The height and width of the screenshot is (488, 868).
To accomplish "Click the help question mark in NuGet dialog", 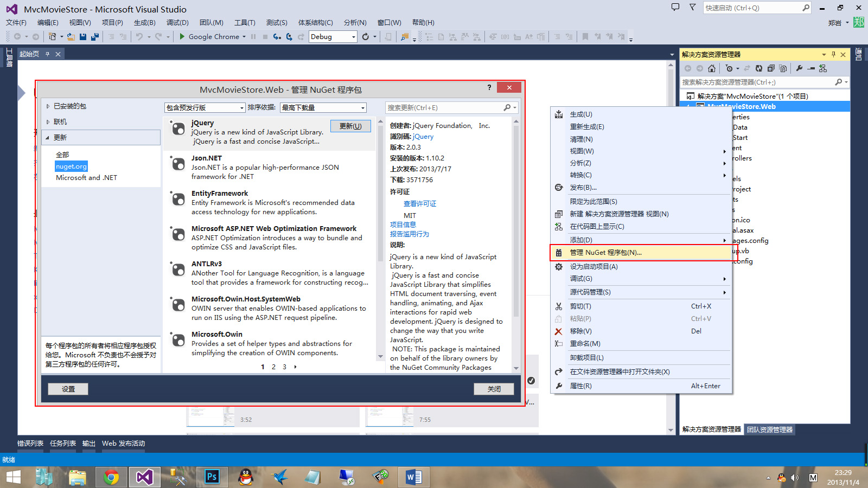I will 489,87.
